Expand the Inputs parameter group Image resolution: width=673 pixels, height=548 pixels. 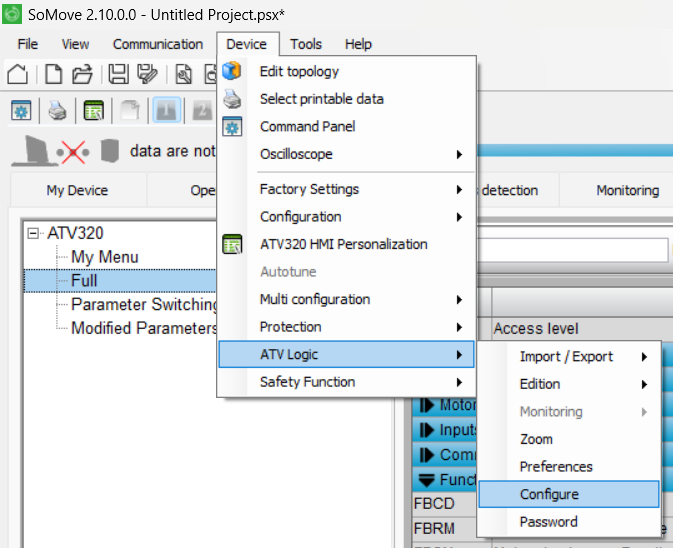click(x=426, y=430)
